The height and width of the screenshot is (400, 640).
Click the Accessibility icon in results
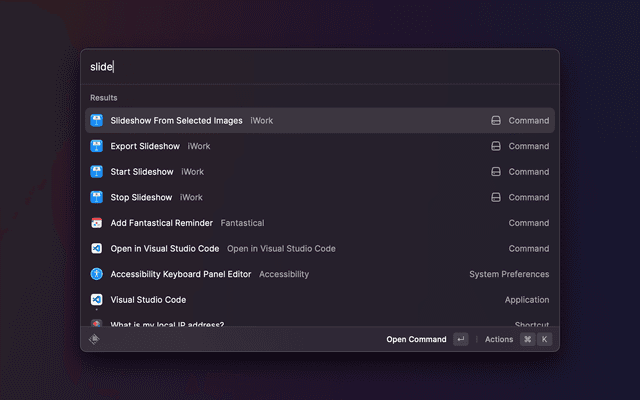pos(97,274)
